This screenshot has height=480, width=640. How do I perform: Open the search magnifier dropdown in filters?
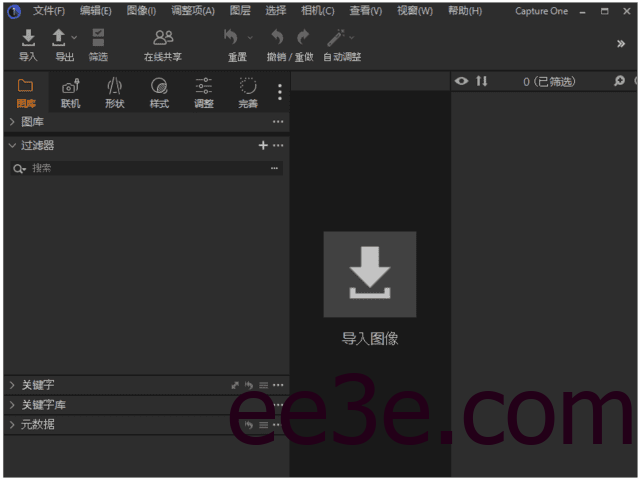[19, 169]
